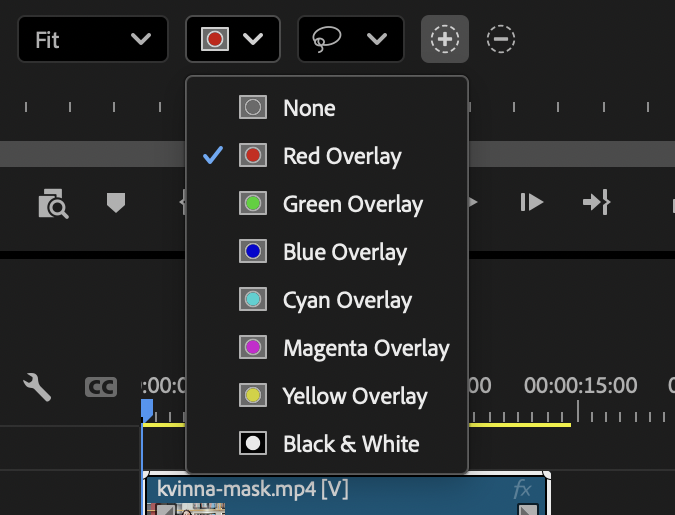Click the fx badge on kvinna-mask clip

pos(522,490)
